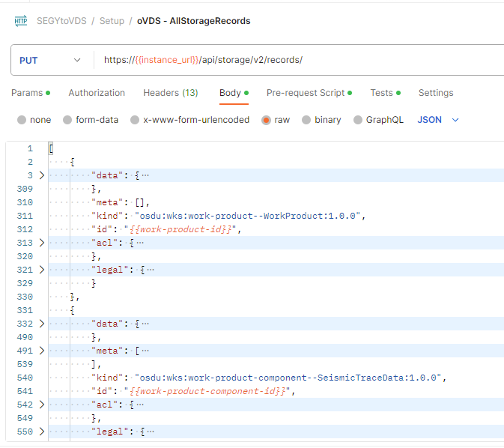Click the {{instance_url}} variable in the URL
Viewport: 504px width, 448px height.
point(167,60)
